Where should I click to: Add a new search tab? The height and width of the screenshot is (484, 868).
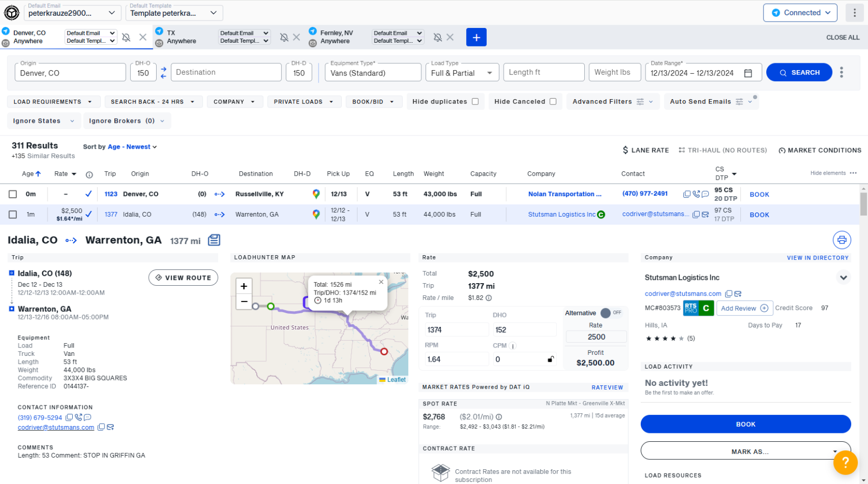pyautogui.click(x=476, y=37)
